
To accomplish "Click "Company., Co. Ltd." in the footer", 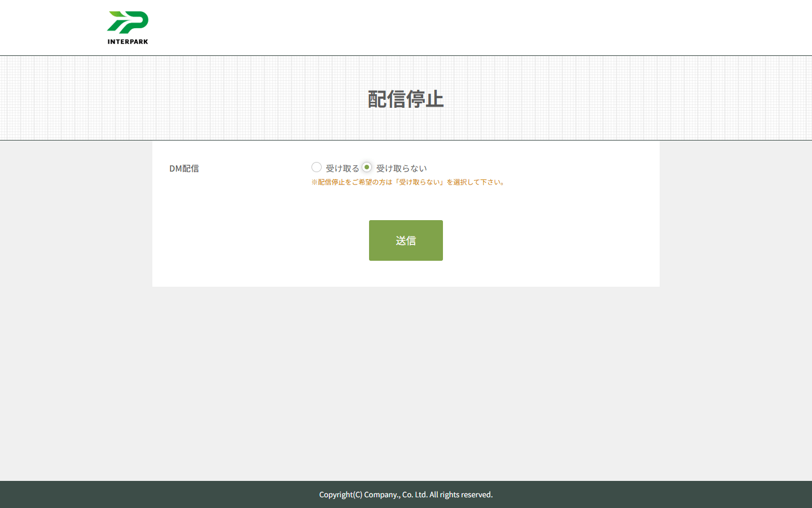I will pyautogui.click(x=396, y=494).
